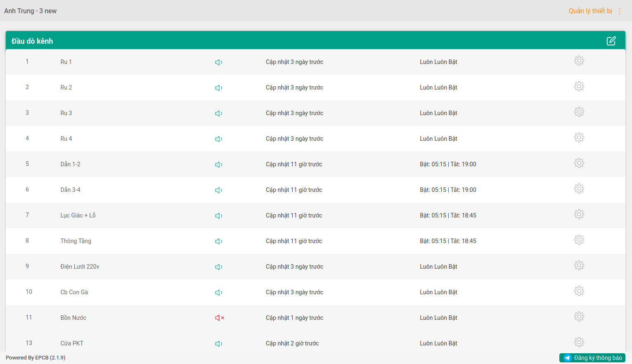Open settings gear for Lục Giác + Lồ
The image size is (632, 364).
[579, 214]
